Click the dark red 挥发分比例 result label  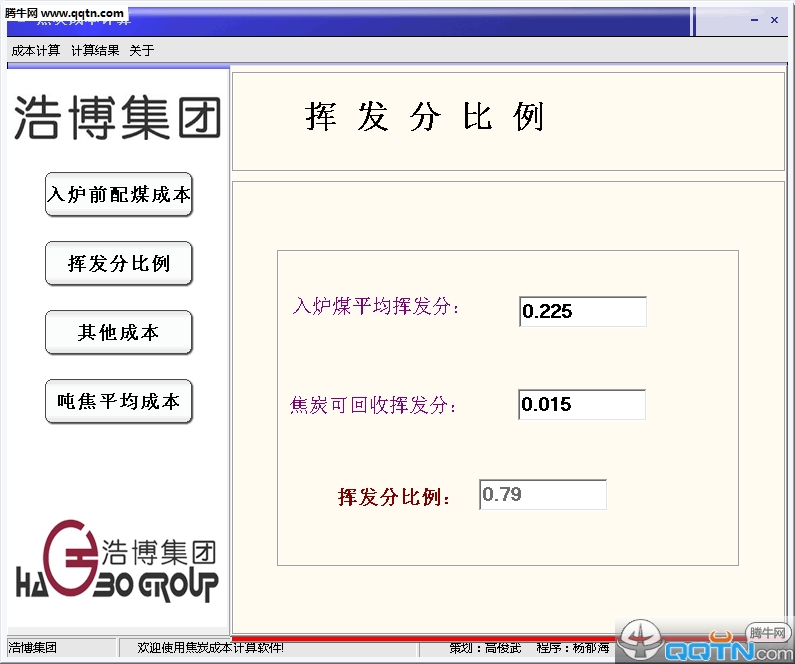(394, 497)
